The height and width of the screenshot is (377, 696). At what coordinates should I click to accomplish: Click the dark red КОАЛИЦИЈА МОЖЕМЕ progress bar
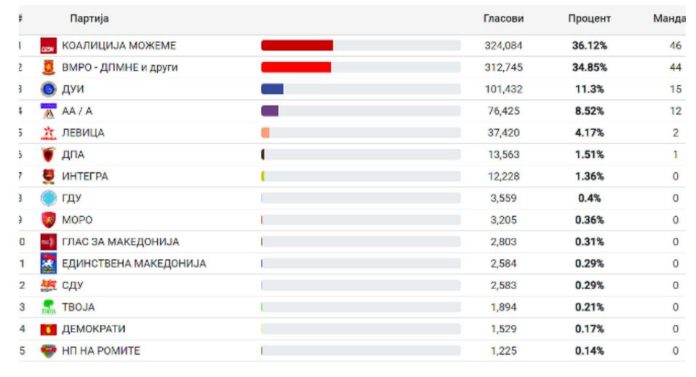[297, 45]
